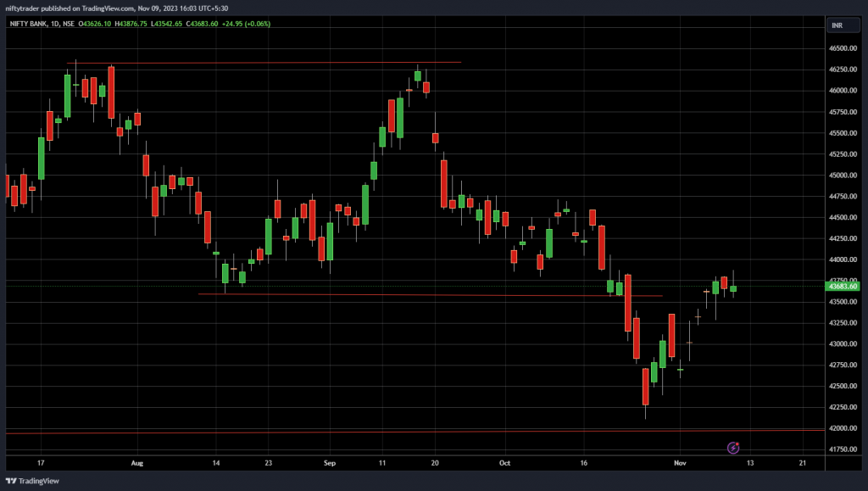Click the 1D interval label in the legend

[x=55, y=24]
